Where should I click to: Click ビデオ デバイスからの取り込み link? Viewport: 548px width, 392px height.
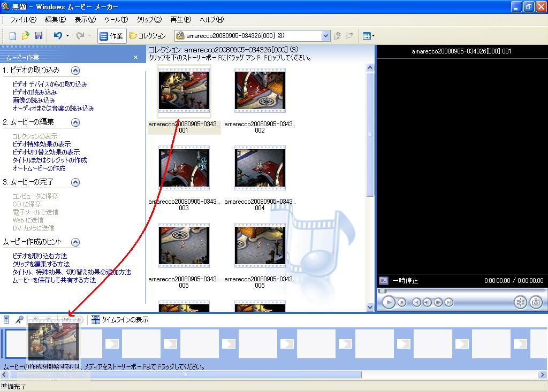click(x=50, y=84)
